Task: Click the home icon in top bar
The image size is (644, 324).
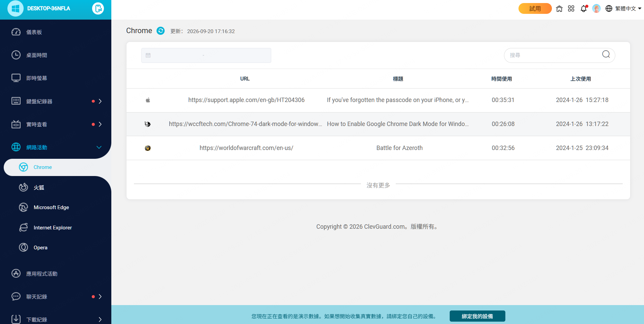Action: click(x=559, y=9)
